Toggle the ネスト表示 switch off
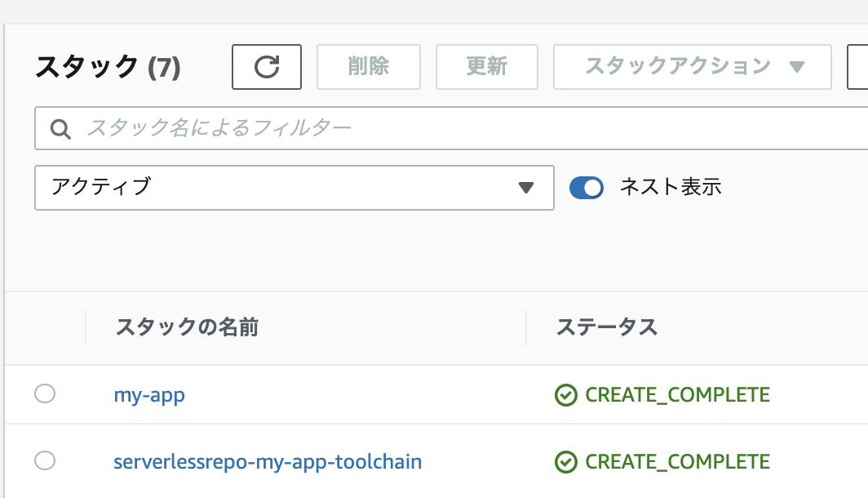868x498 pixels. (x=587, y=187)
